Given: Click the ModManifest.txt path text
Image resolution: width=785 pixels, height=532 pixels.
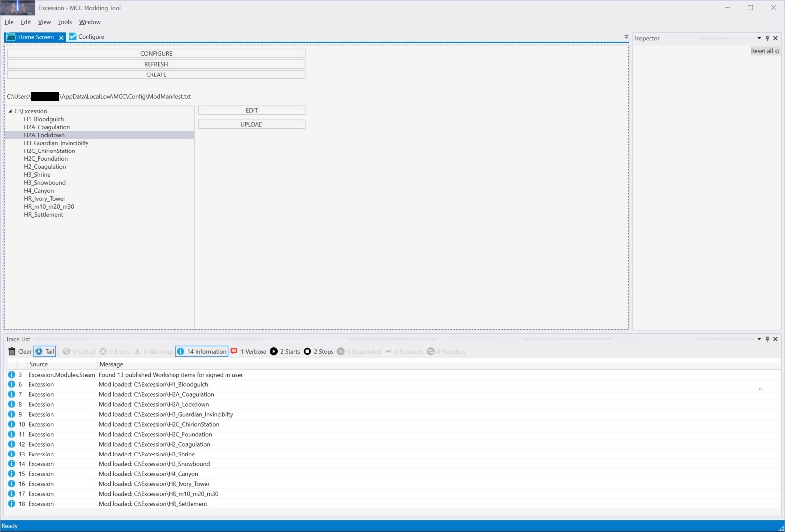Looking at the screenshot, I should (99, 97).
